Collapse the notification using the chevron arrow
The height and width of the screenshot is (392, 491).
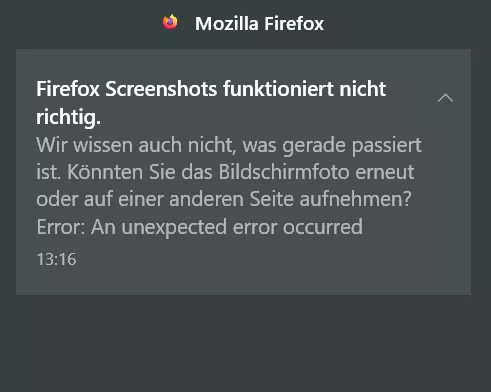coord(445,98)
